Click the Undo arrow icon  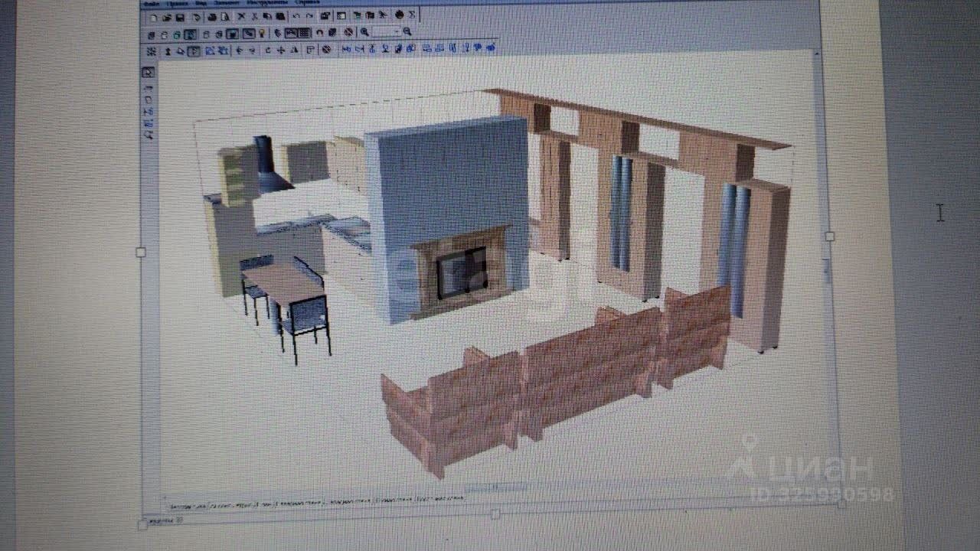296,16
